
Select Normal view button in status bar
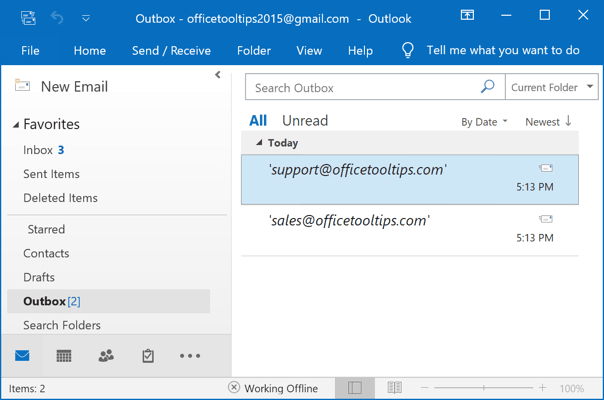[x=355, y=388]
